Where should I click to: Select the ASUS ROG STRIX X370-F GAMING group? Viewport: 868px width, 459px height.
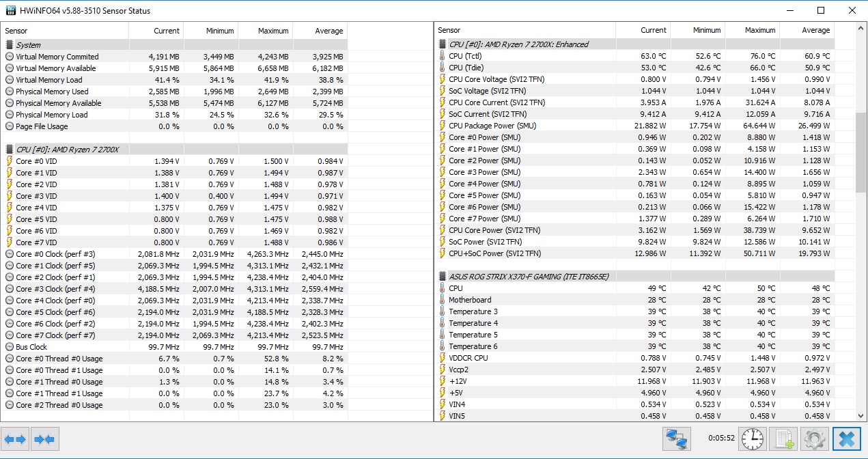(529, 277)
